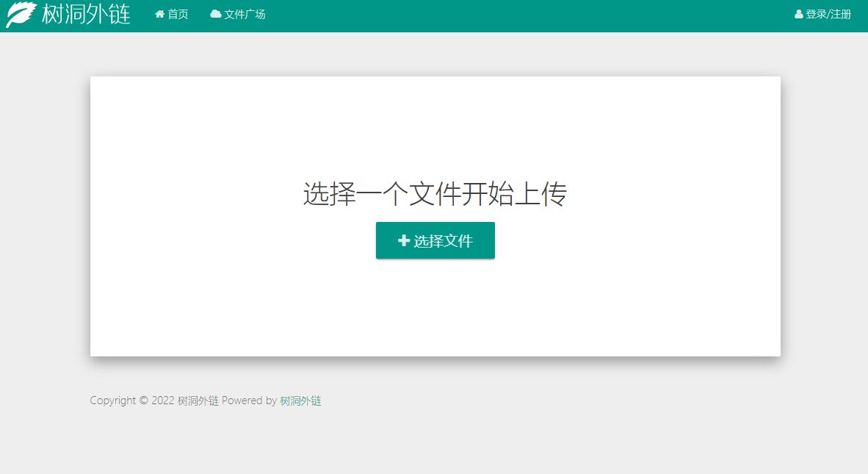The width and height of the screenshot is (868, 474).
Task: Click the Powered by 树洞外链 hyperlink
Action: coord(301,401)
